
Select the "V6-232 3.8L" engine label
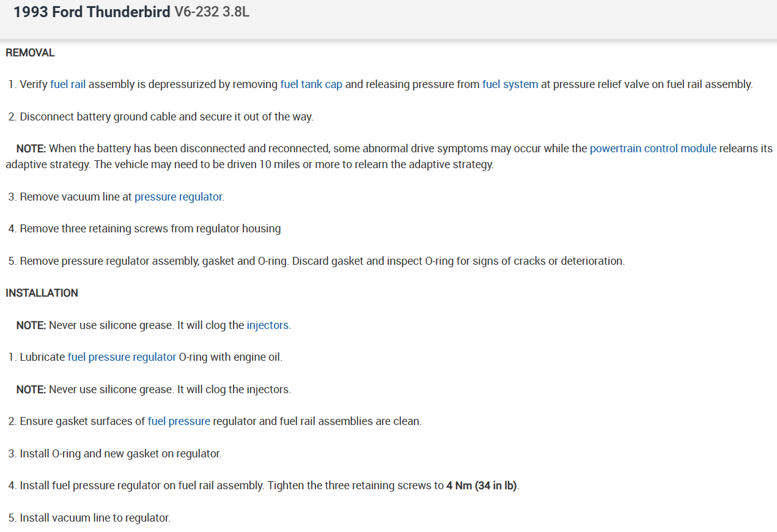point(212,12)
